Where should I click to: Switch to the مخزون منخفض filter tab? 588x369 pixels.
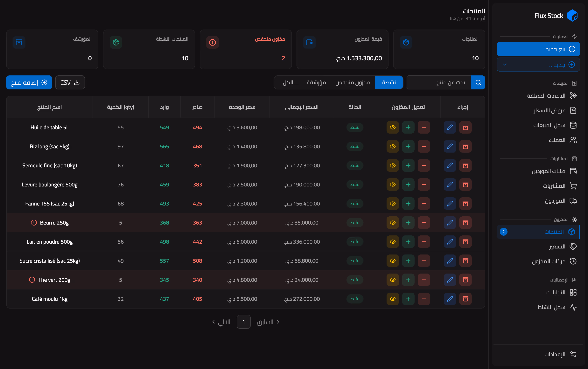pyautogui.click(x=353, y=82)
